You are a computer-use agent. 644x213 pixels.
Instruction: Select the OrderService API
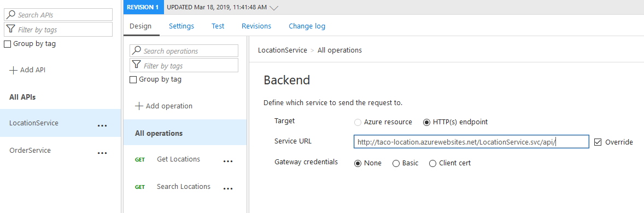(x=60, y=151)
